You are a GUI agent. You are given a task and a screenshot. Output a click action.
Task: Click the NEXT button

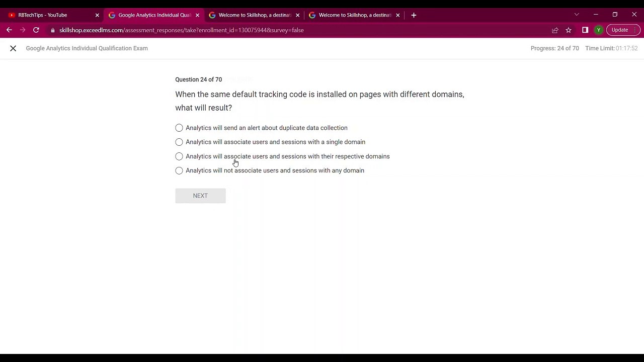pos(200,196)
